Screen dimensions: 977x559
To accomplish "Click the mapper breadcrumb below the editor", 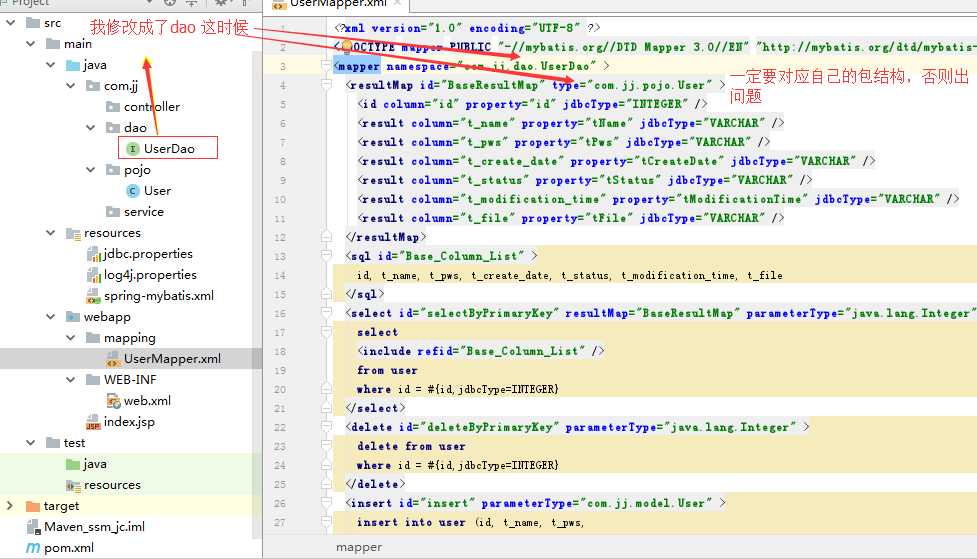I will tap(359, 547).
